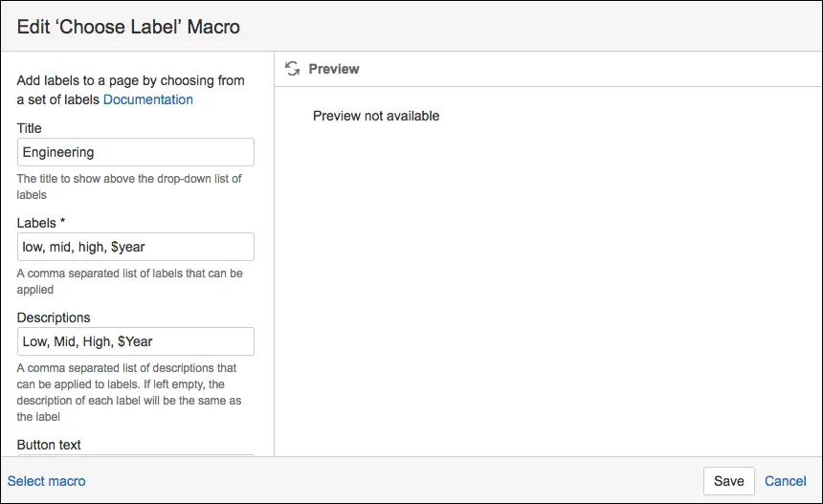This screenshot has width=823, height=504.
Task: Open the Documentation link
Action: [148, 99]
